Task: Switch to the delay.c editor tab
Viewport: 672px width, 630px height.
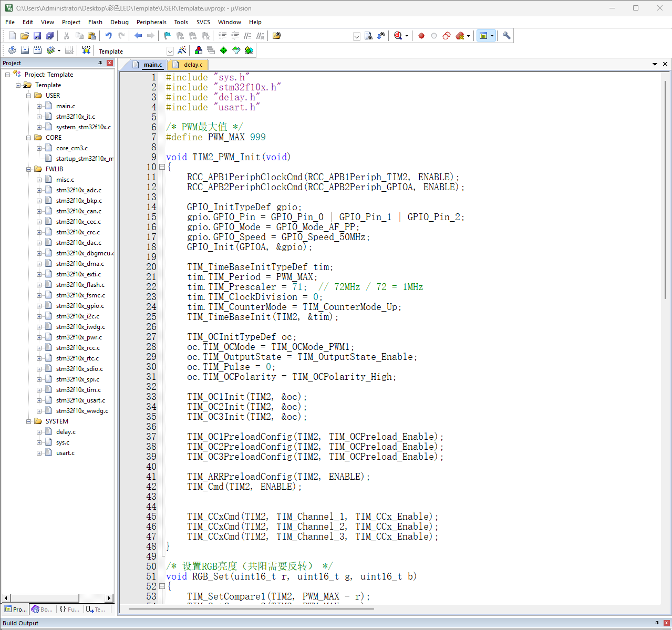Action: pyautogui.click(x=193, y=65)
